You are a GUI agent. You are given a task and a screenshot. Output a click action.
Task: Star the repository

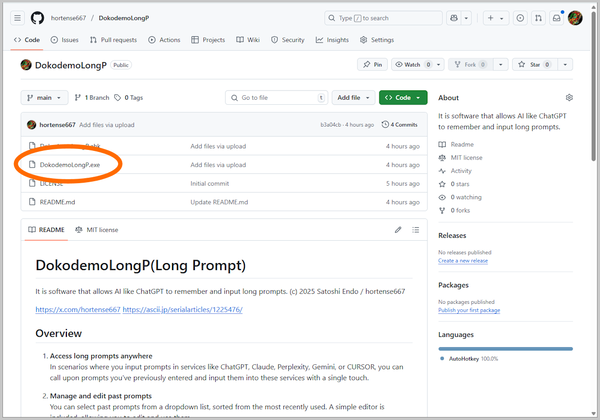coord(535,65)
